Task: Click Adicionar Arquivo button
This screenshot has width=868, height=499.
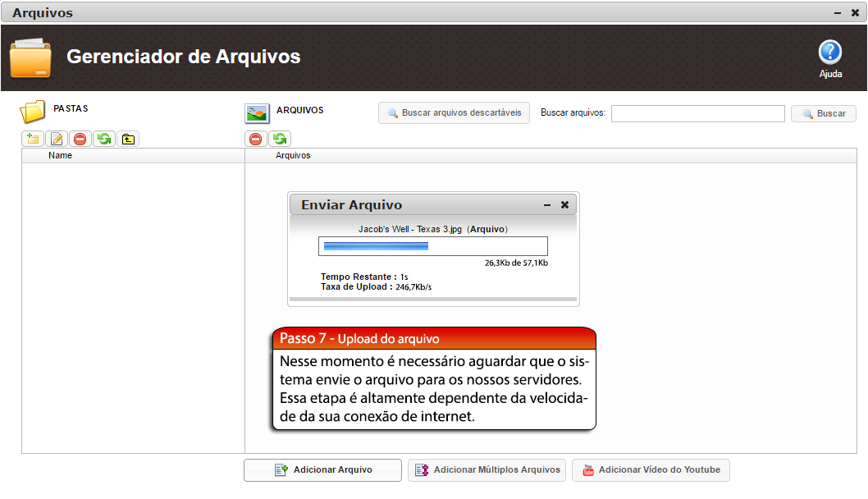Action: [x=322, y=470]
